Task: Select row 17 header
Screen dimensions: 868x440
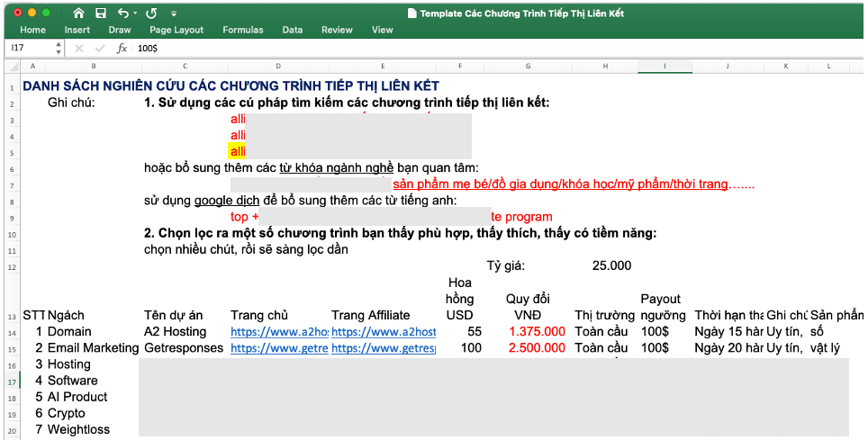Action: point(13,382)
